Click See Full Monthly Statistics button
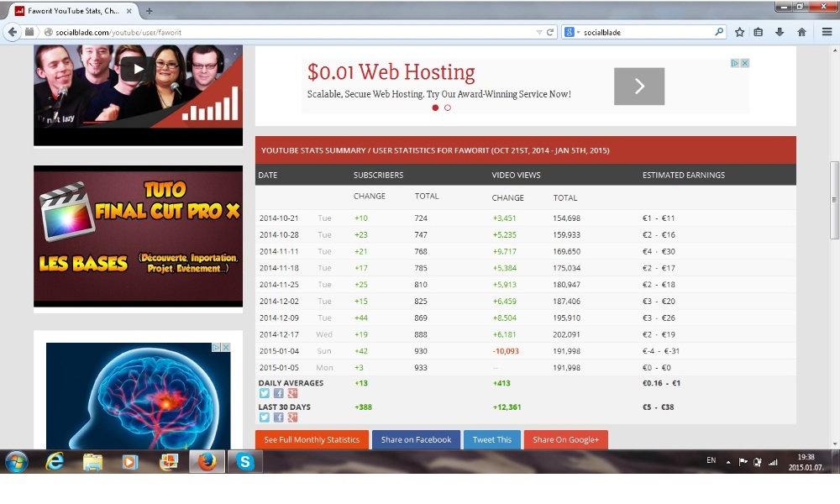Image resolution: width=840 pixels, height=504 pixels. click(312, 439)
